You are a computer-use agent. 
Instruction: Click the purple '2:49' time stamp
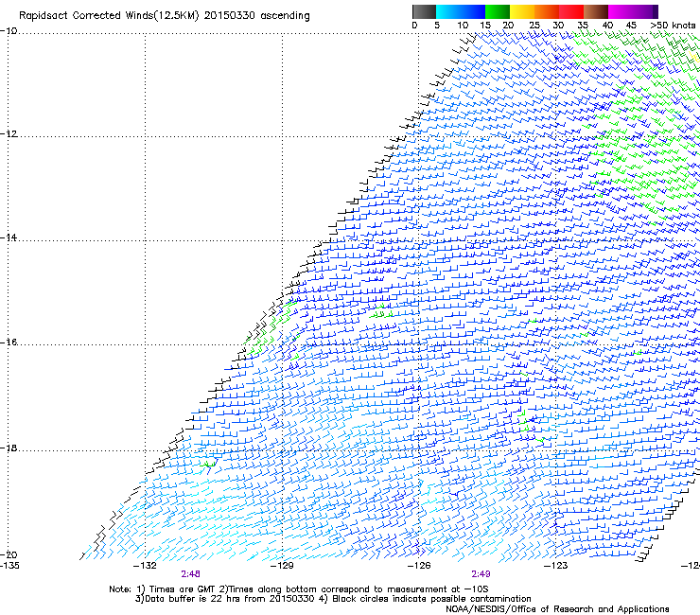click(x=481, y=574)
